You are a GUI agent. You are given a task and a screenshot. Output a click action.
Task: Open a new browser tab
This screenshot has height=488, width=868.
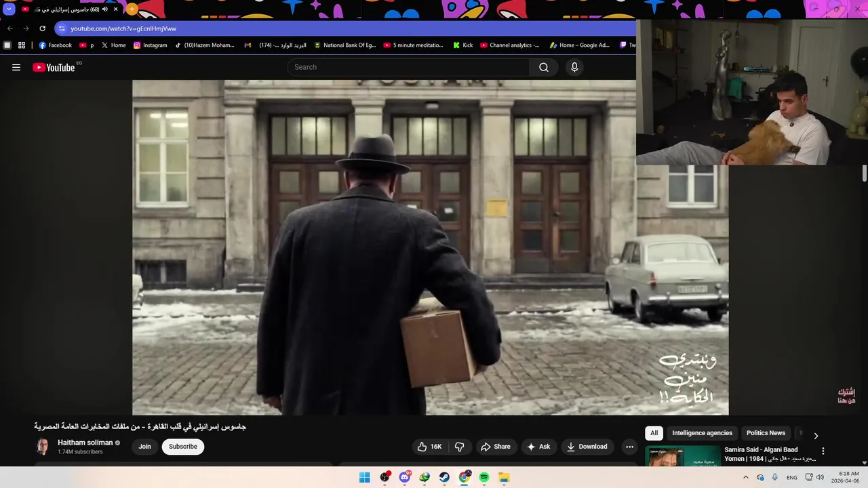click(132, 9)
